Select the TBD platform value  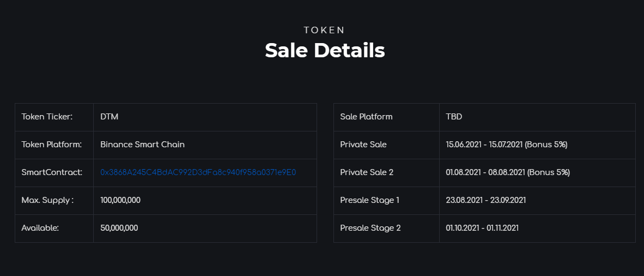click(x=454, y=117)
